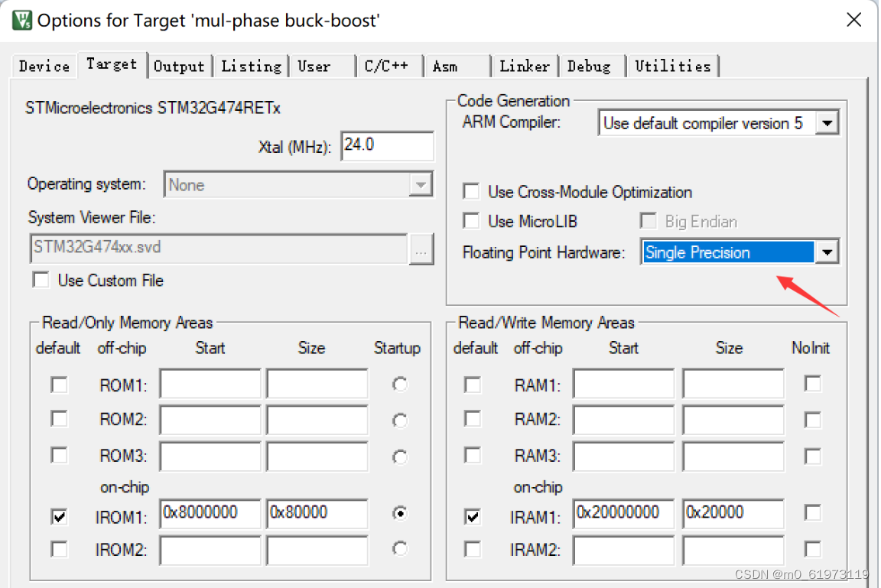881x588 pixels.
Task: Check the RAM3 default checkbox
Action: coord(473,455)
